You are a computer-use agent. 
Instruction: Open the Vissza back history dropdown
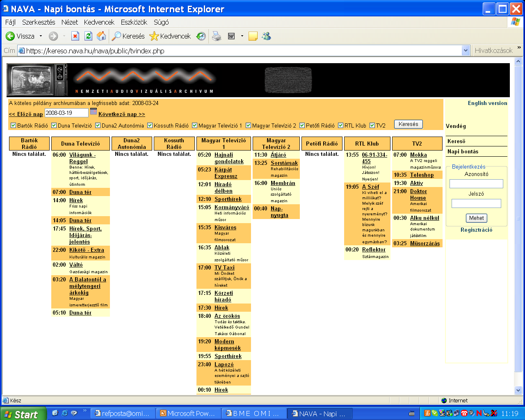pos(41,36)
